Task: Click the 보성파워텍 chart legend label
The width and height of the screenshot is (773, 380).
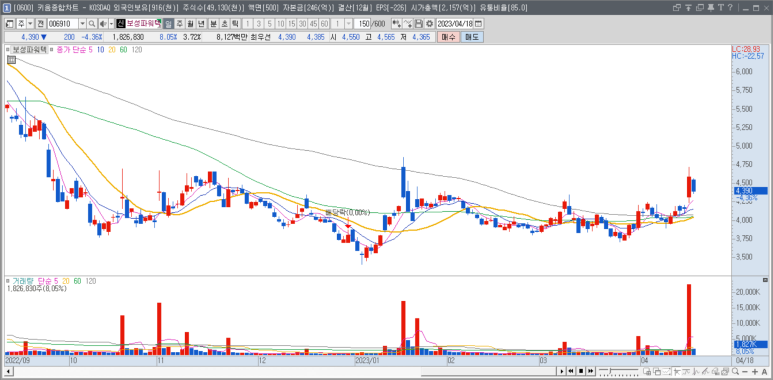Action: [29, 50]
